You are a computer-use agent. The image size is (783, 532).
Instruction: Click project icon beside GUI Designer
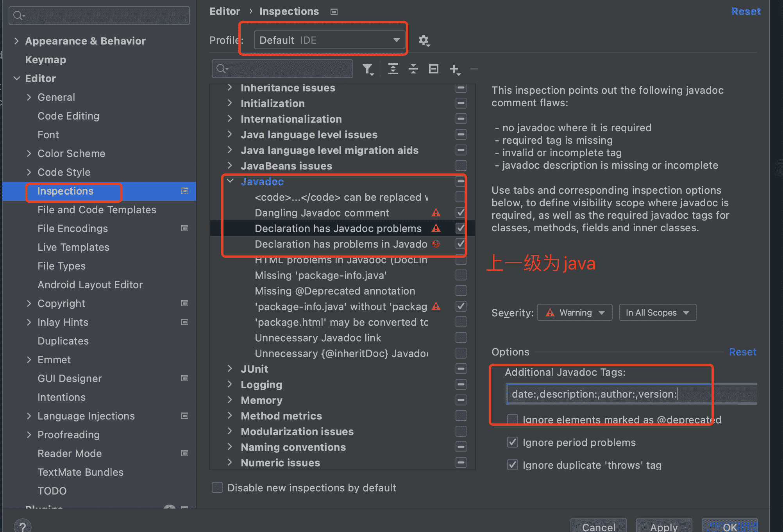pos(185,378)
